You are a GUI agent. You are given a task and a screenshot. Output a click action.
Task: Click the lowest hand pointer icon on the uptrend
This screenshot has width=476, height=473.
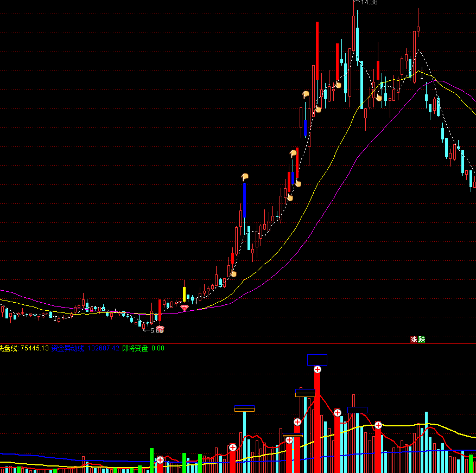point(233,273)
